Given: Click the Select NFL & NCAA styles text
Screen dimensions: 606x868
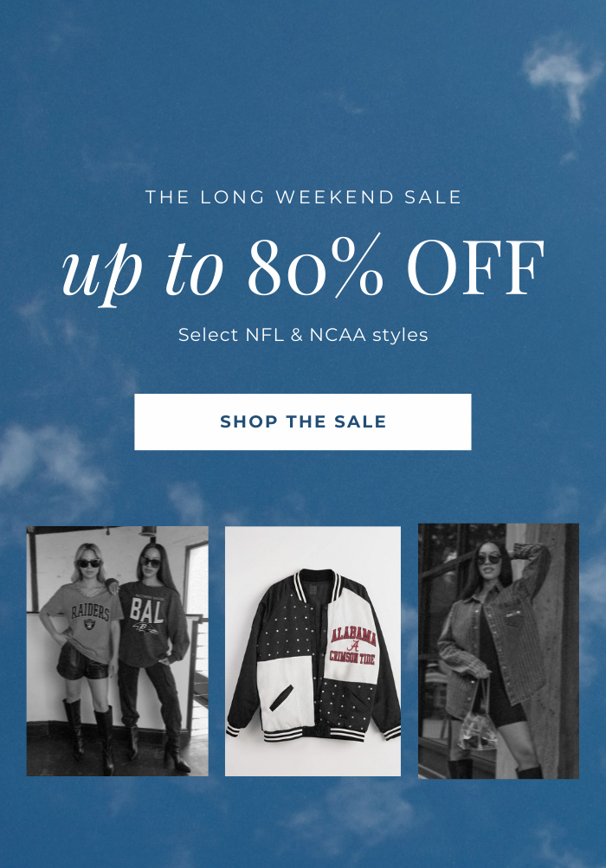Looking at the screenshot, I should [303, 335].
